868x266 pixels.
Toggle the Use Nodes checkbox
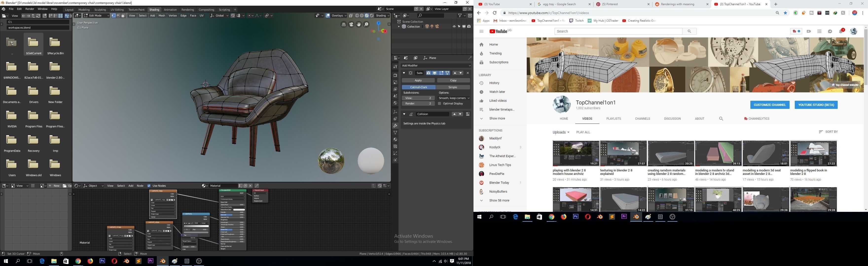149,186
